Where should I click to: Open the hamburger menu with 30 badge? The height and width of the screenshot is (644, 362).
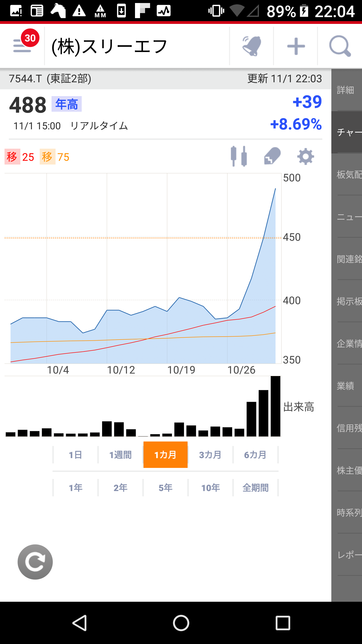pos(23,46)
